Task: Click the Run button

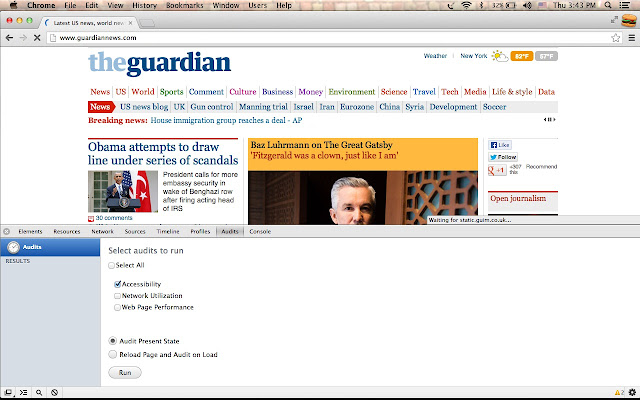Action: pyautogui.click(x=125, y=373)
